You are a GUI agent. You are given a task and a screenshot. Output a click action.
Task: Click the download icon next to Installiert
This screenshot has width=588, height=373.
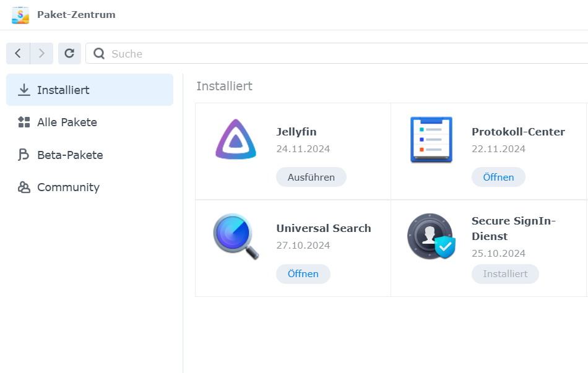click(x=24, y=90)
